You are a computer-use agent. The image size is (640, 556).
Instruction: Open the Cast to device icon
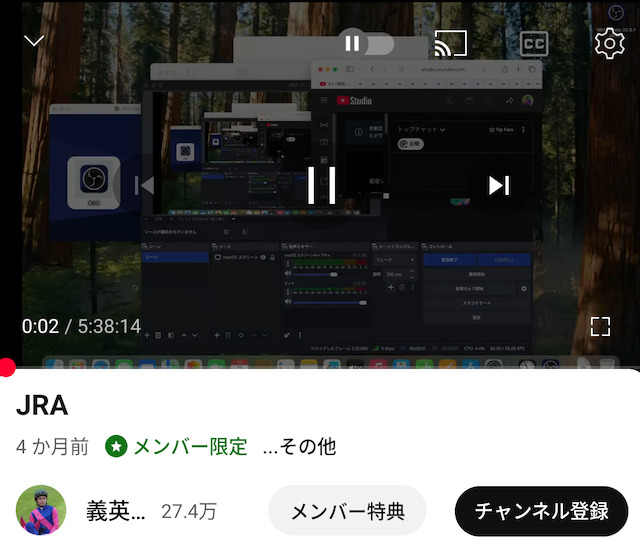coord(451,43)
